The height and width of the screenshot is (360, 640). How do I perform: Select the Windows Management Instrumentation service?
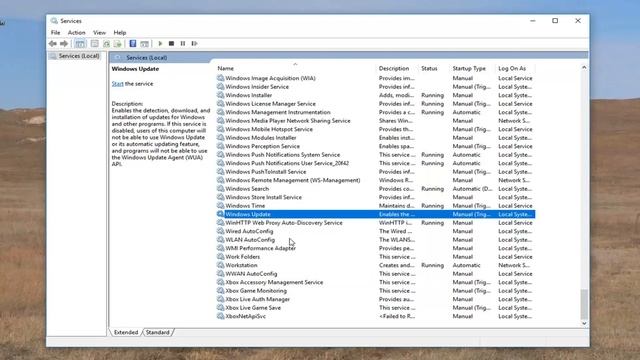coord(376,112)
